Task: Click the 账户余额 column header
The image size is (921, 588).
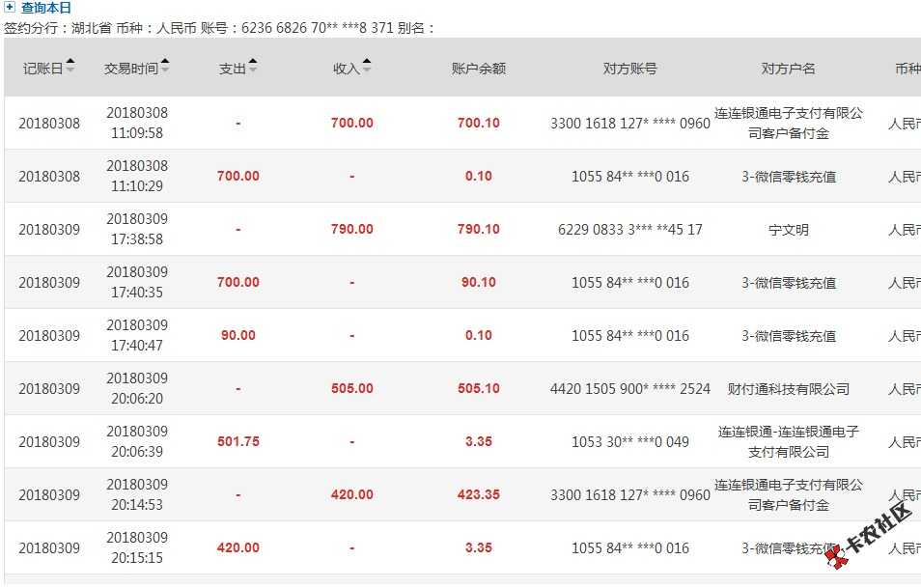Action: coord(479,69)
